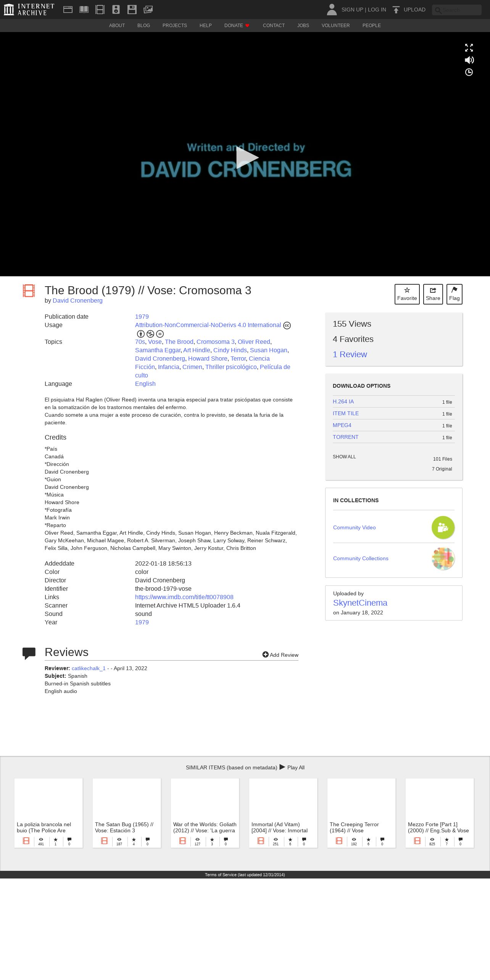490x980 pixels.
Task: Click the SIGN UP link
Action: click(x=352, y=10)
